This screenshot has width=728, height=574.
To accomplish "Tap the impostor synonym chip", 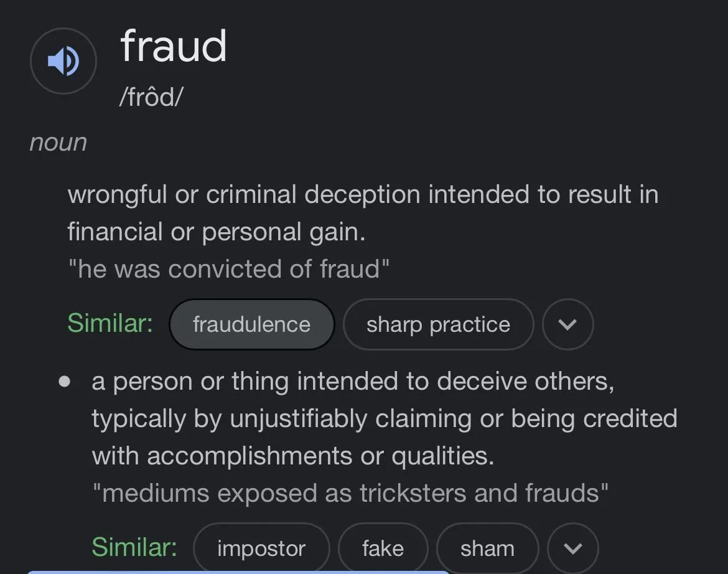I will coord(261,548).
